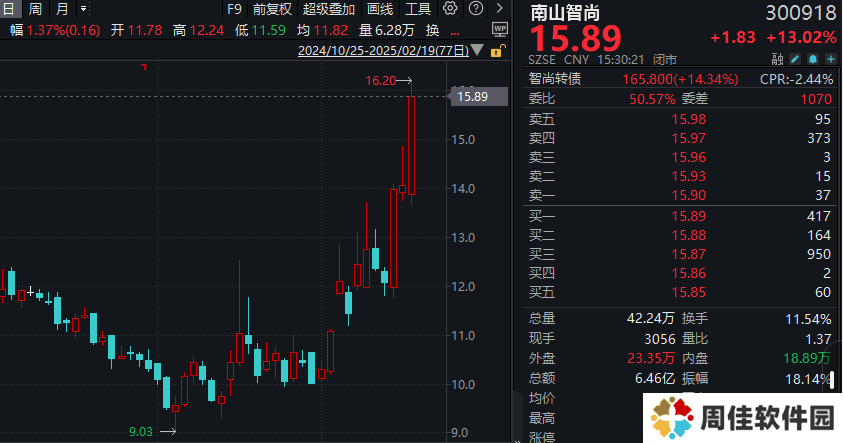Select 卖三 ask price 15.96

(689, 157)
